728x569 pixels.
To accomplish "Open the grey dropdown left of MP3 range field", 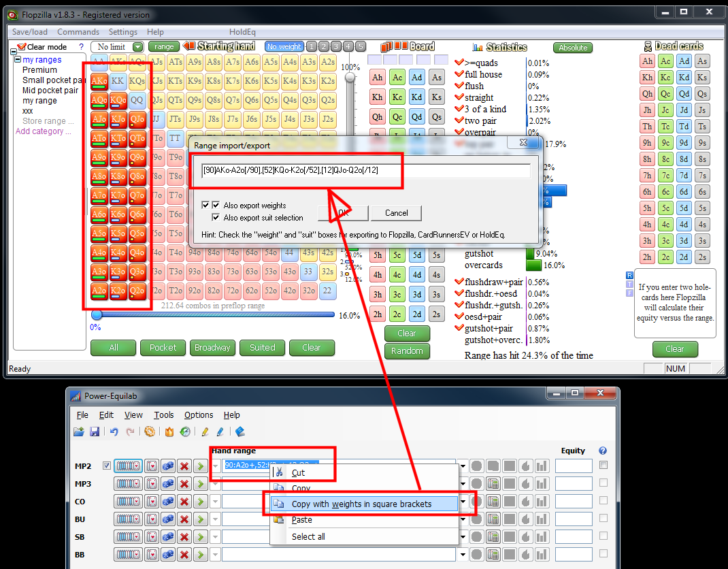I will tap(215, 484).
